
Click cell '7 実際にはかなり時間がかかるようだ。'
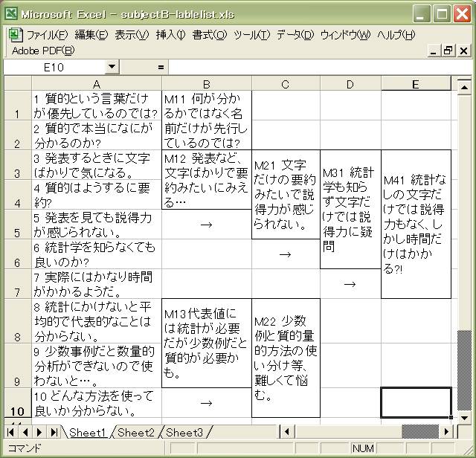(x=97, y=284)
